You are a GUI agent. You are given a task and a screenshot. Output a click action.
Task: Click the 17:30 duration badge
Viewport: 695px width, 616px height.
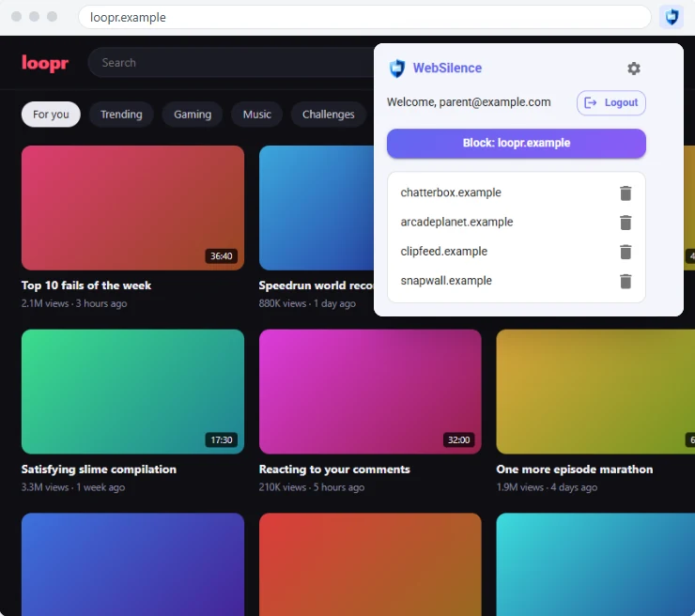221,440
